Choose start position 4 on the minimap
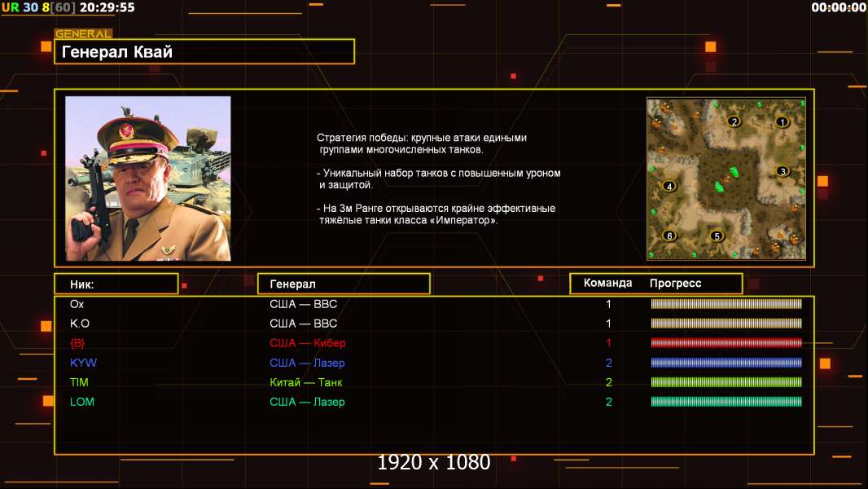The height and width of the screenshot is (489, 868). (x=669, y=186)
